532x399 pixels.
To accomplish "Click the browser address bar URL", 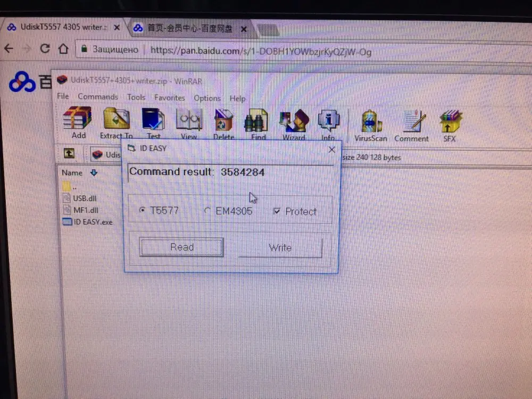I will [261, 51].
